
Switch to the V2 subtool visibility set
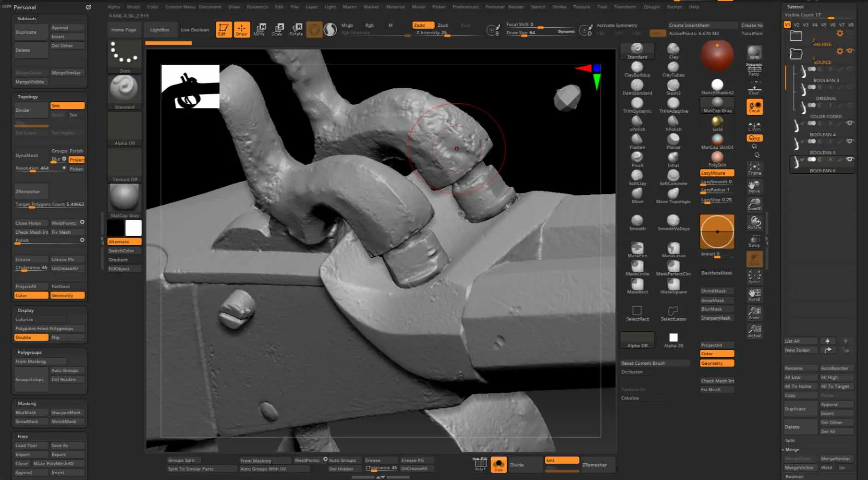click(796, 24)
